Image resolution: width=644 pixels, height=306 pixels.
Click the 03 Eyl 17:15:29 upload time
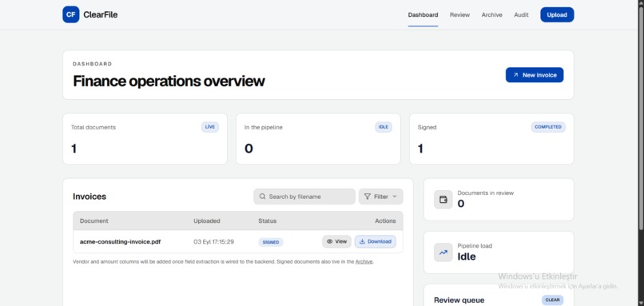pyautogui.click(x=213, y=242)
